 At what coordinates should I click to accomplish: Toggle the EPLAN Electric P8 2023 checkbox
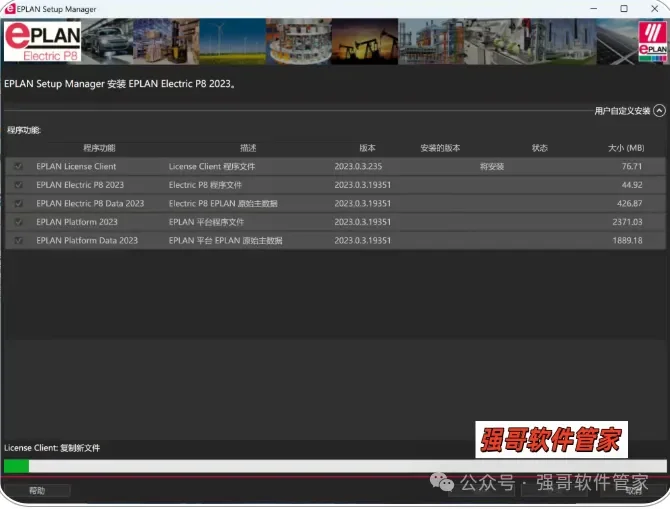point(18,185)
